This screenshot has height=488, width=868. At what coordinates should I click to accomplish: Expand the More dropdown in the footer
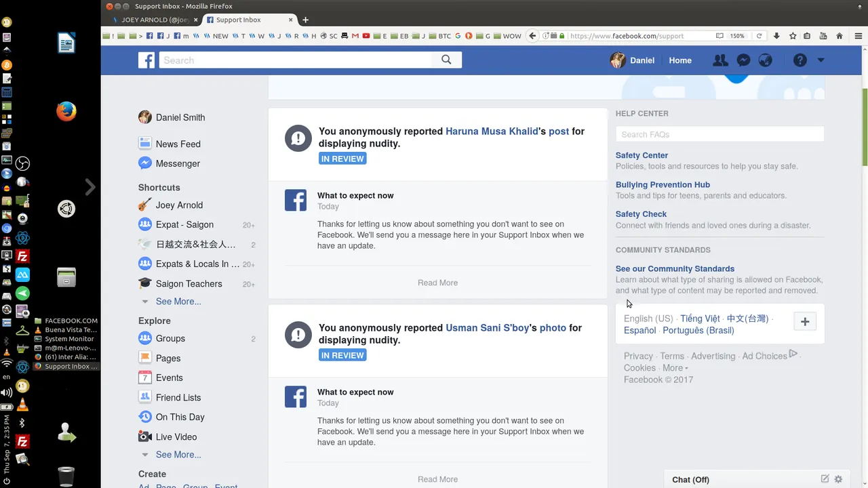[675, 368]
